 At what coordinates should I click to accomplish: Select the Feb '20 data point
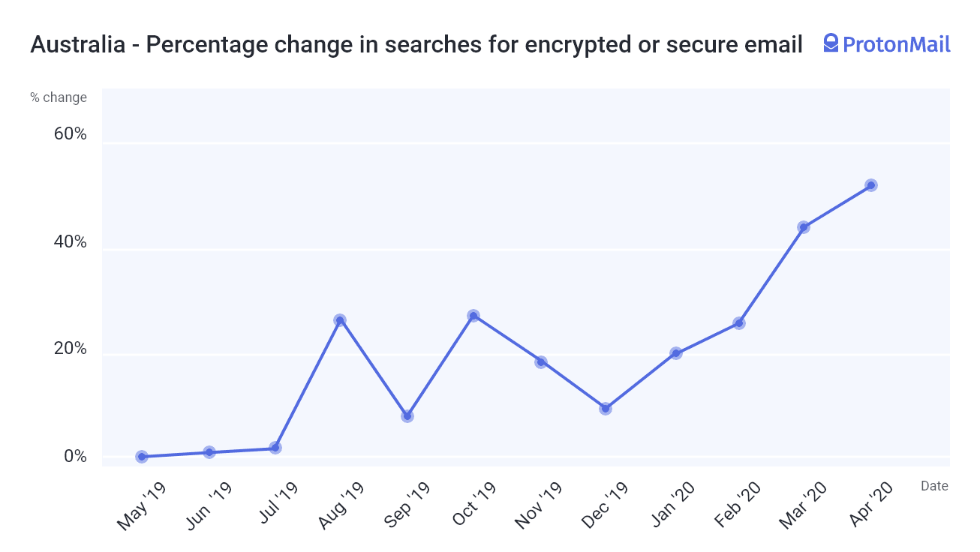tap(739, 323)
